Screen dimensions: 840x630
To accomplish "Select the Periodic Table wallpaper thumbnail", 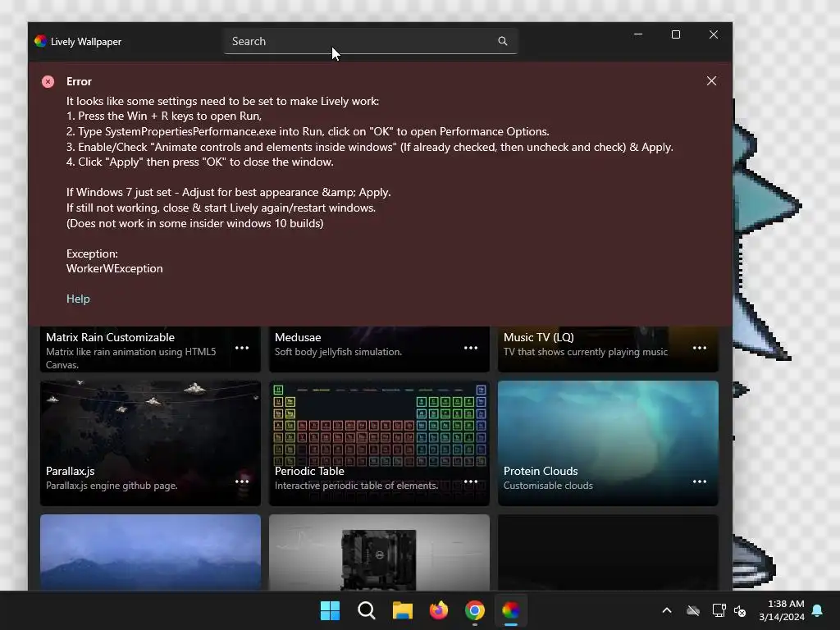I will [x=379, y=443].
